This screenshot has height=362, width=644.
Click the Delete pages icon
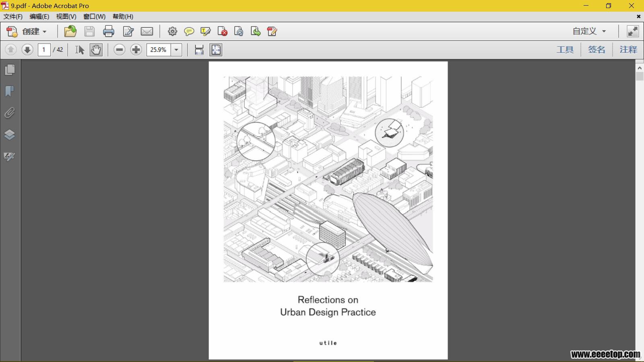point(222,31)
